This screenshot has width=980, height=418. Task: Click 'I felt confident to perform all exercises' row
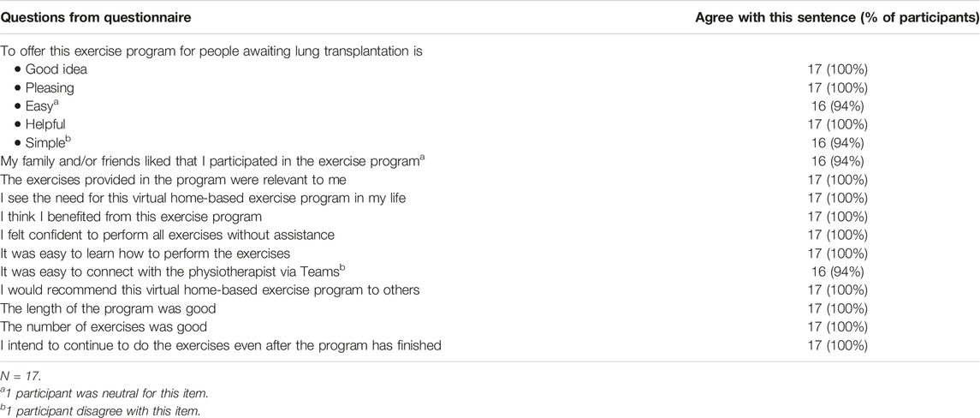pos(168,235)
